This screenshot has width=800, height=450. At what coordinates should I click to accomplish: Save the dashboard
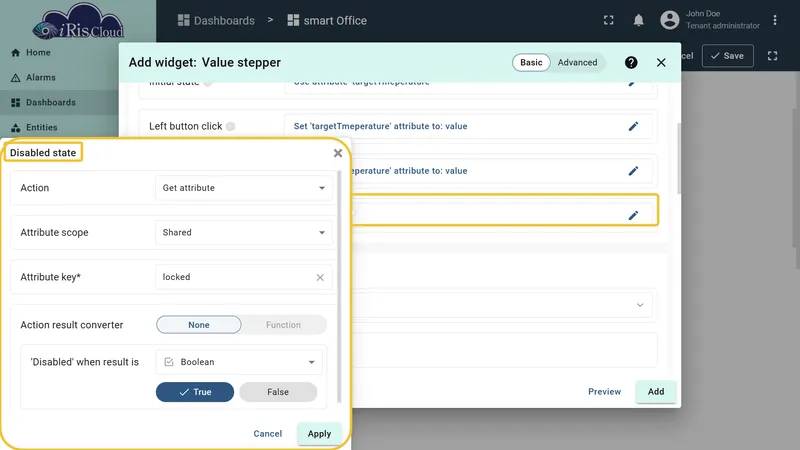pos(728,56)
